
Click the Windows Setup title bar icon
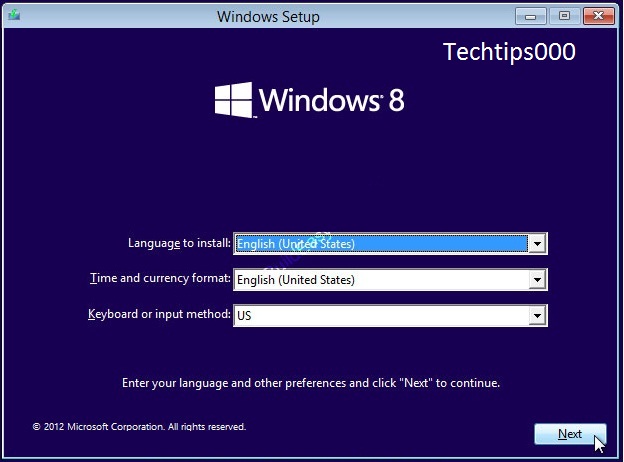[14, 15]
